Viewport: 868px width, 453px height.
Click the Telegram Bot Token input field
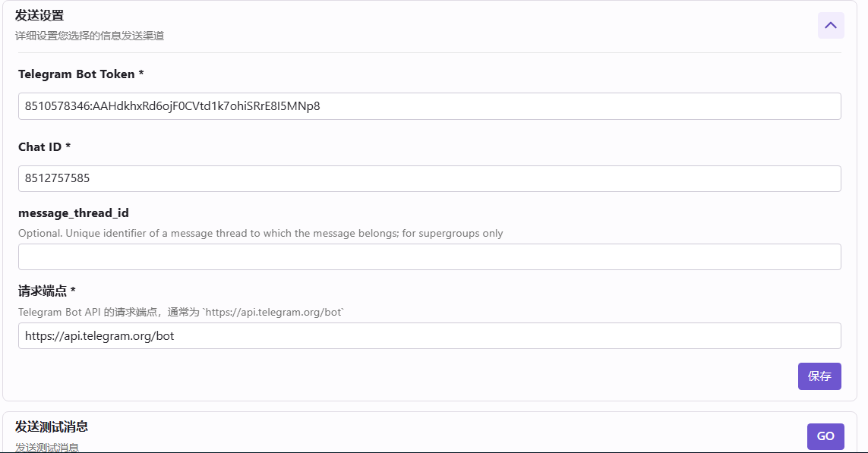(x=429, y=106)
